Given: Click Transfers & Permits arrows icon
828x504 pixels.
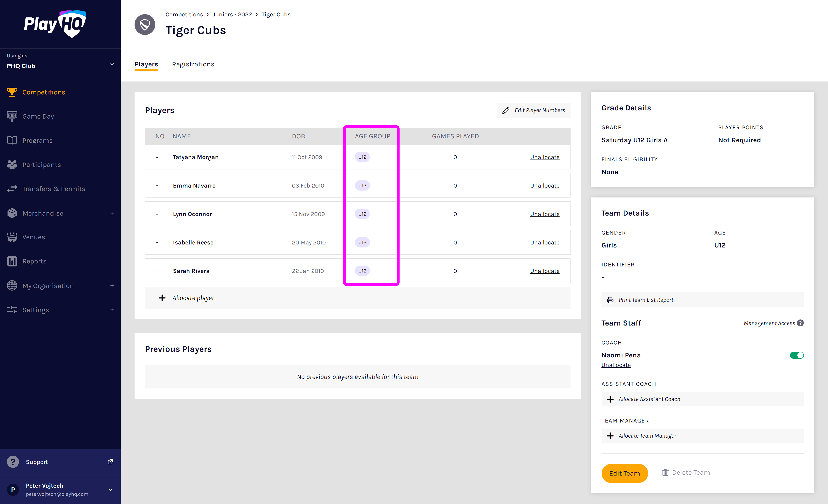Looking at the screenshot, I should coord(12,189).
